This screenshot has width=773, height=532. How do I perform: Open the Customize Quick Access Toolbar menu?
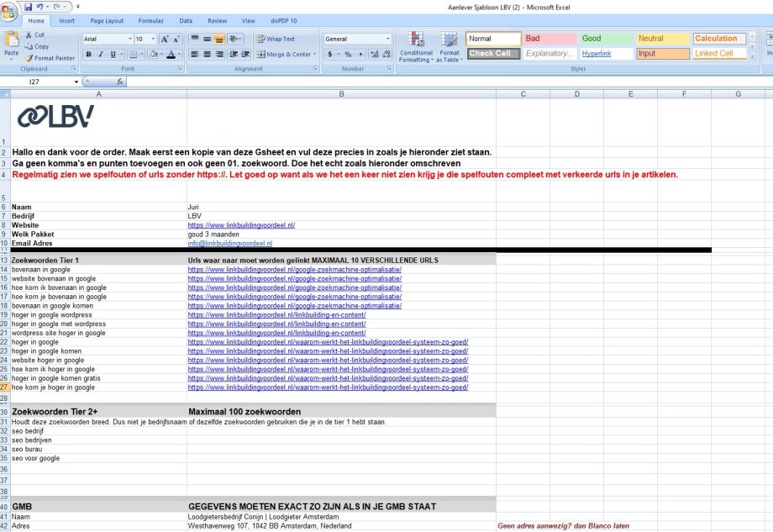click(x=78, y=7)
